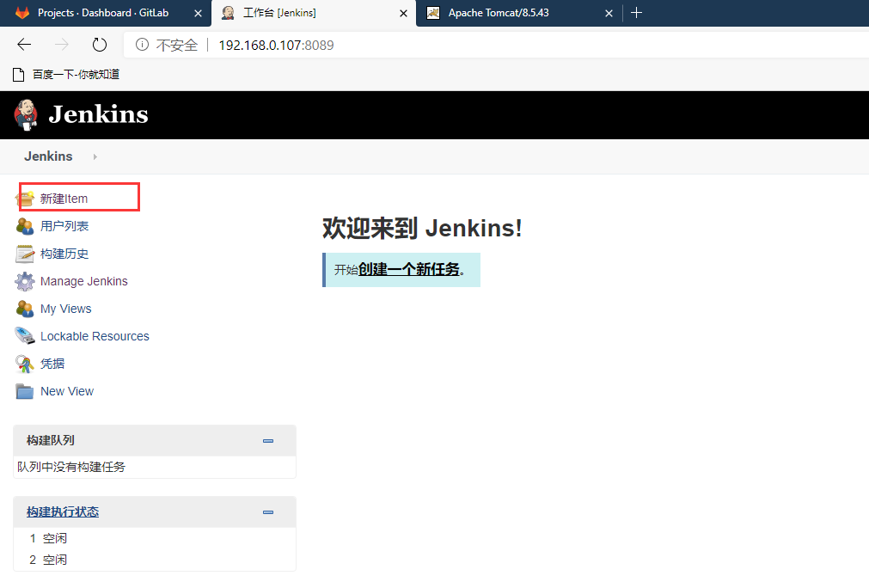The width and height of the screenshot is (869, 588).
Task: Click the browser forward arrow
Action: point(62,45)
